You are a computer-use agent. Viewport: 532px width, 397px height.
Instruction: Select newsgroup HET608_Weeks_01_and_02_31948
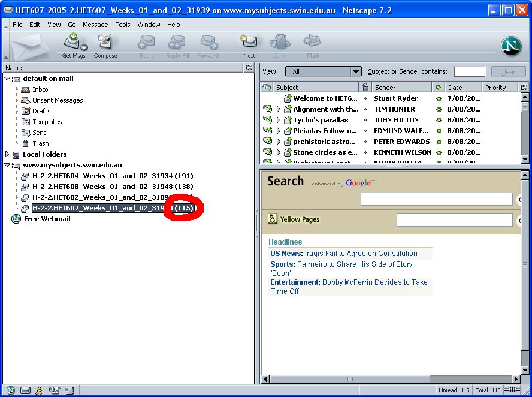(x=113, y=187)
